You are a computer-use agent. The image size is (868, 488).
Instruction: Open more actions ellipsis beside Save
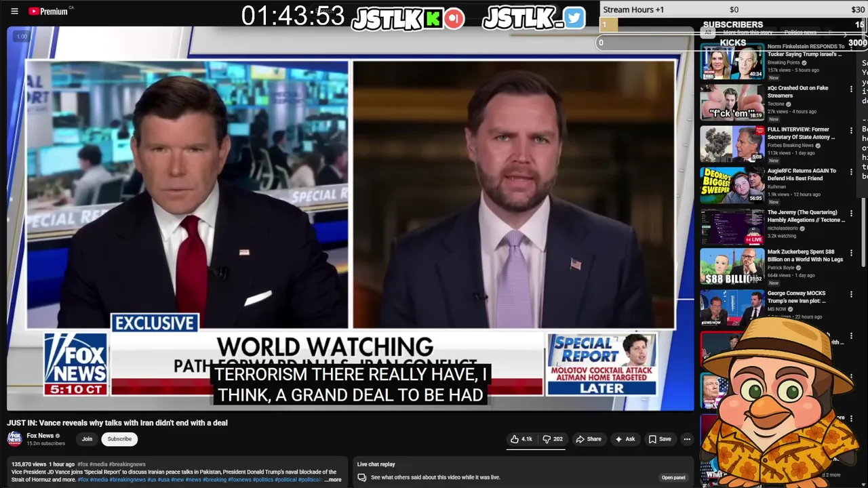point(687,439)
